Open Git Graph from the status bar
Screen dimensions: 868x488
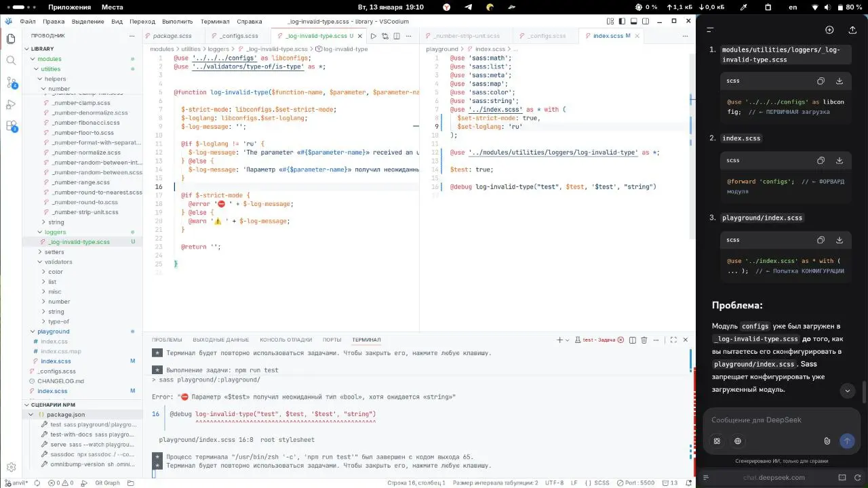pyautogui.click(x=107, y=483)
